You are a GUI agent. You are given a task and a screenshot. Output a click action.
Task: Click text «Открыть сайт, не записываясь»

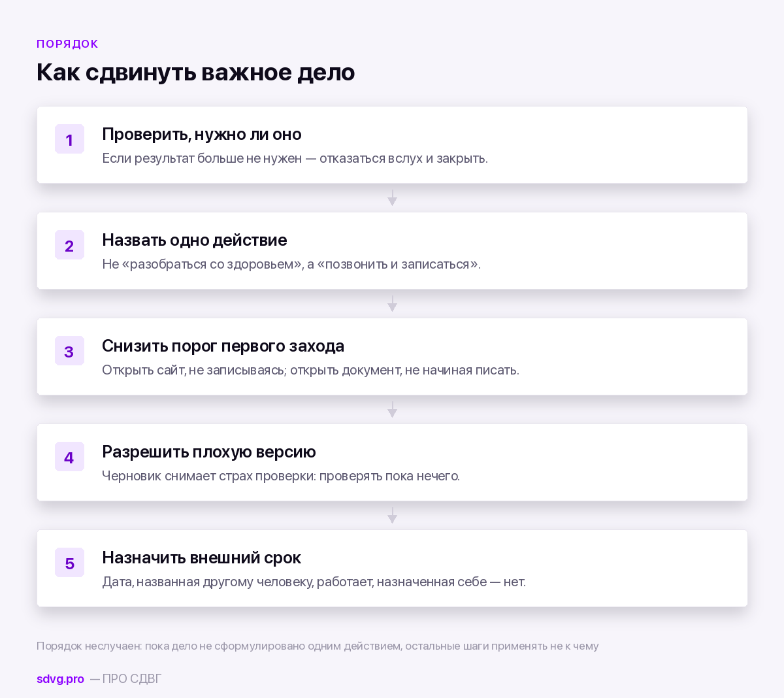click(x=193, y=370)
